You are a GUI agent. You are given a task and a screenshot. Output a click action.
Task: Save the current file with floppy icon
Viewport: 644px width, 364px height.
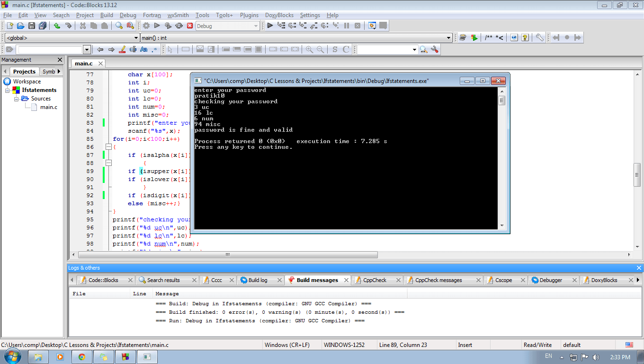pyautogui.click(x=32, y=26)
